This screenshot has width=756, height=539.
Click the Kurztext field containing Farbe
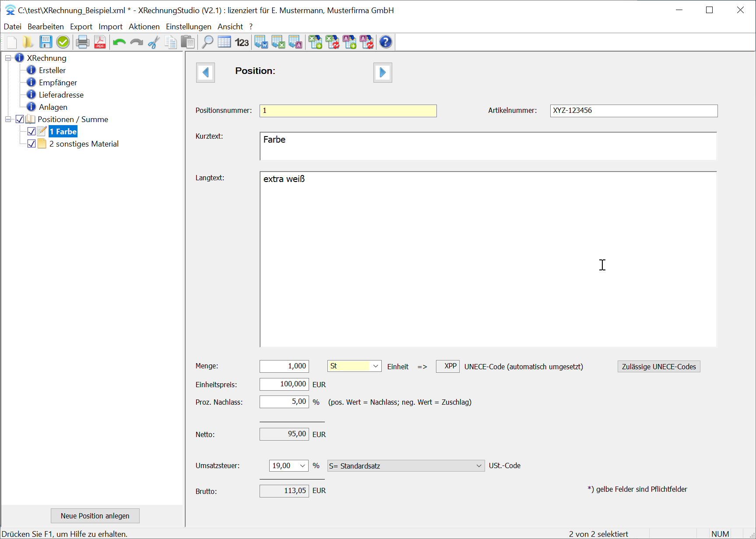488,146
